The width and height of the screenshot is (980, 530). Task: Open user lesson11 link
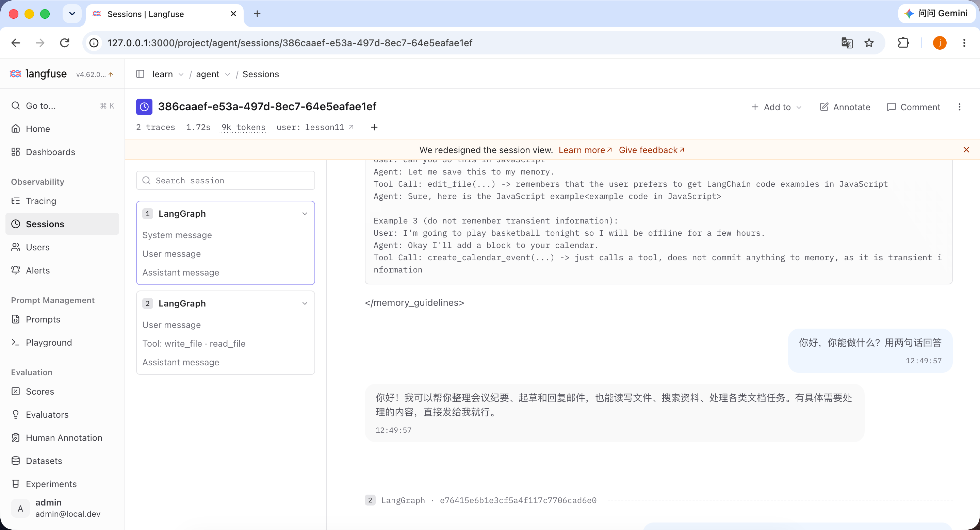(315, 127)
